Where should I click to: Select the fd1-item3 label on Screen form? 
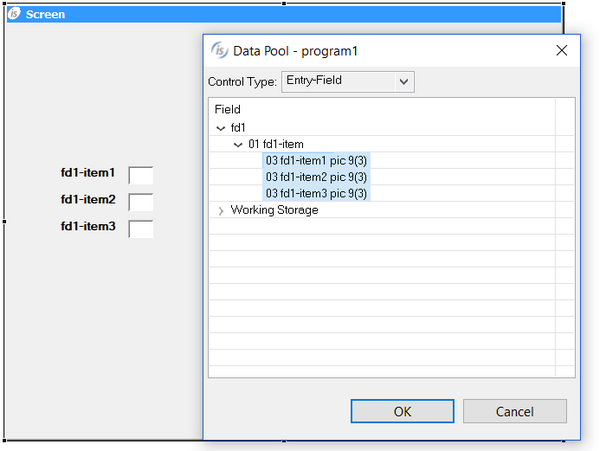pos(88,226)
